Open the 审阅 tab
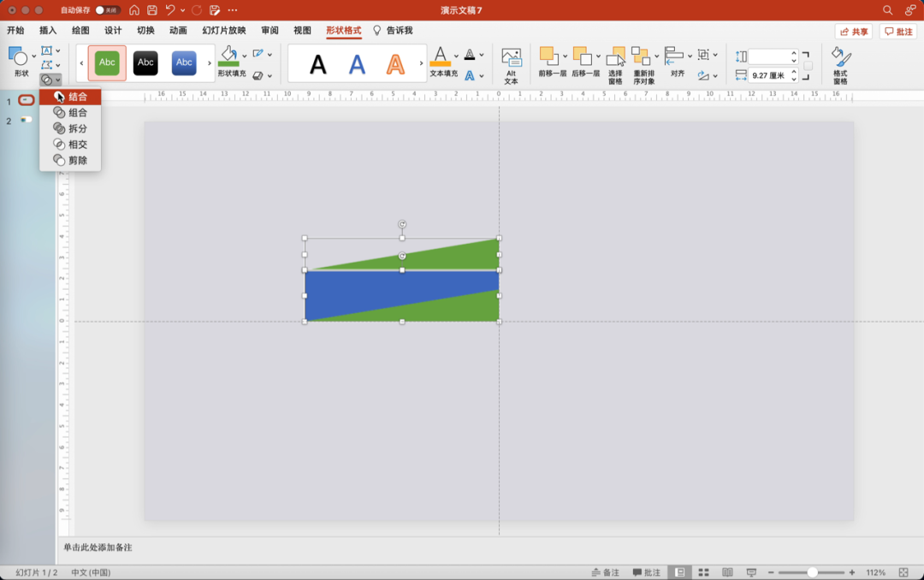 pos(269,31)
